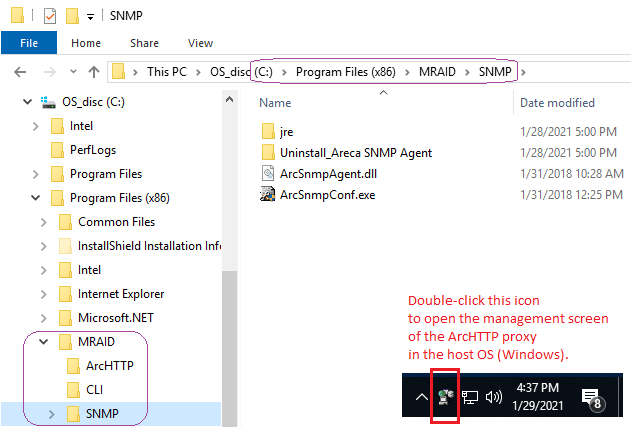Click the Back navigation arrow

[x=20, y=72]
